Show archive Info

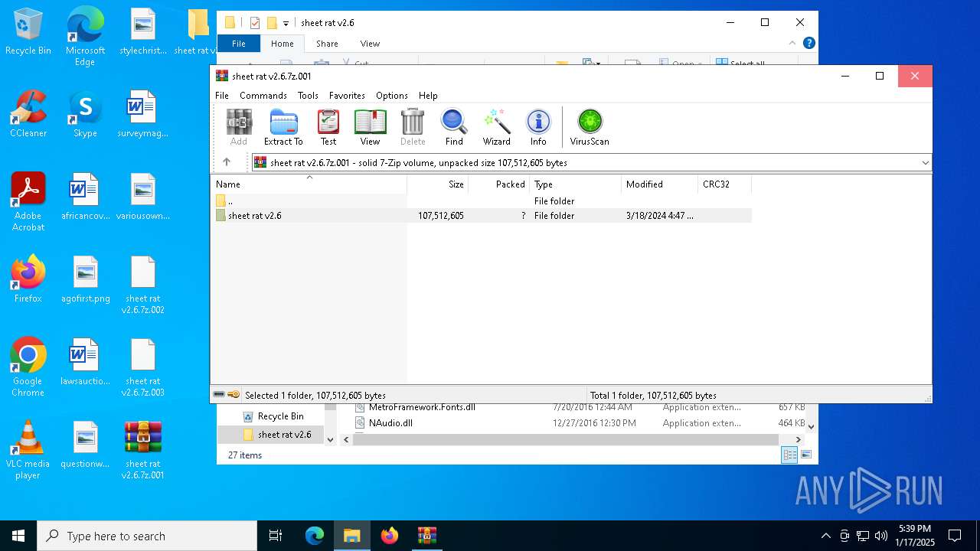tap(538, 127)
